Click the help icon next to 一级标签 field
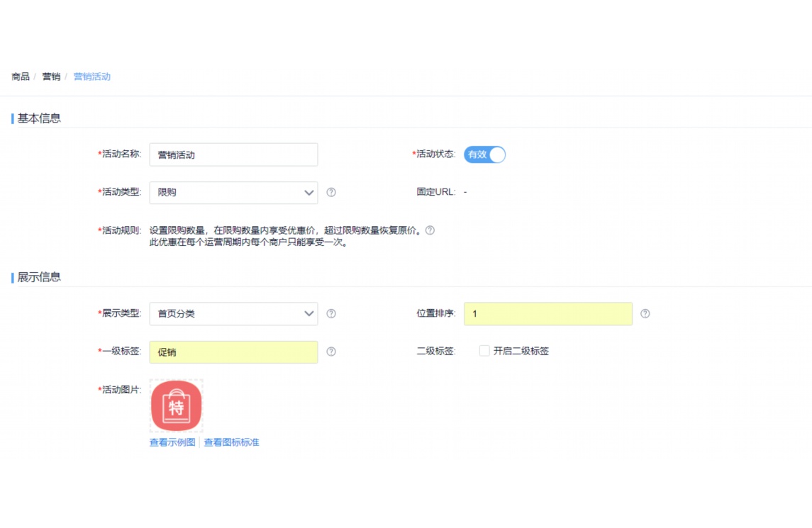The width and height of the screenshot is (812, 528). (331, 352)
